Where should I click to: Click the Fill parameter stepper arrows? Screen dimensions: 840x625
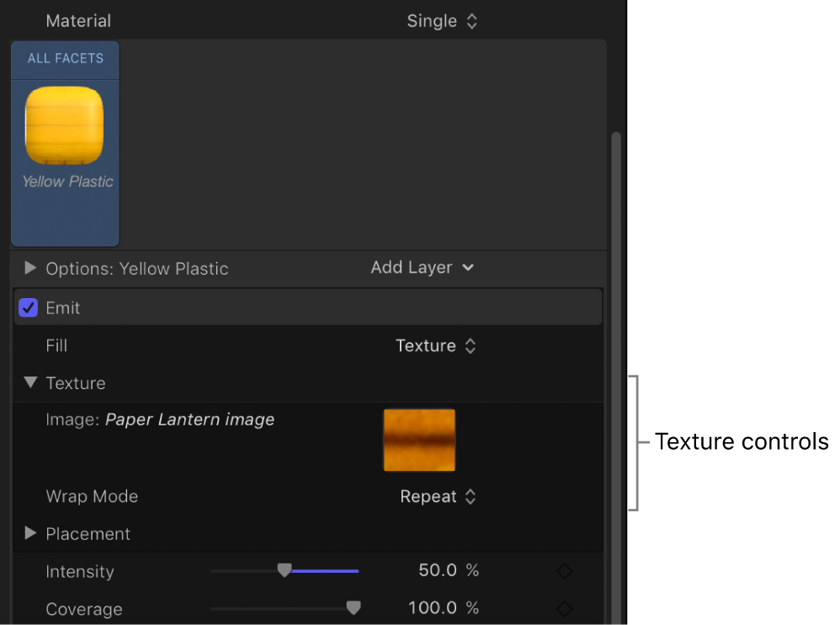click(x=471, y=345)
